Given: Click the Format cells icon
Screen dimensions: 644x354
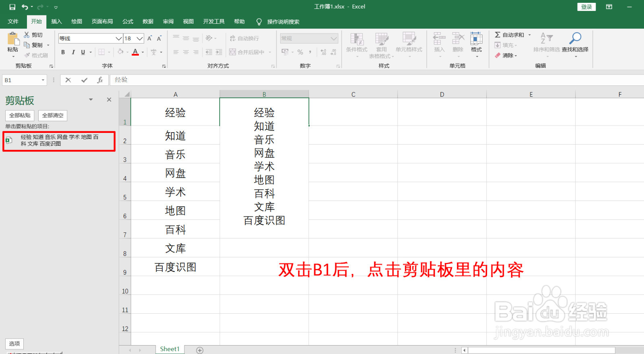Looking at the screenshot, I should pos(476,39).
